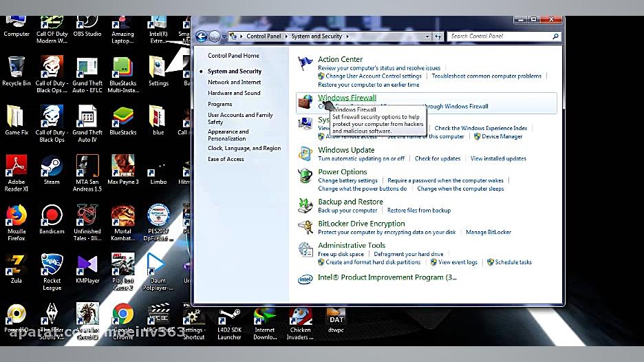Open the Windows Firewall heading link
The image size is (644, 362).
tap(347, 98)
